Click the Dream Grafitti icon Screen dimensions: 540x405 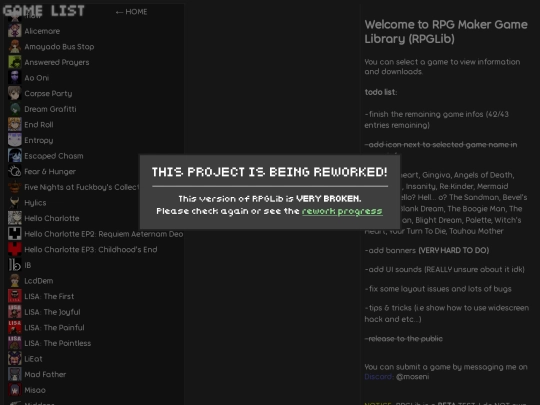[14, 109]
